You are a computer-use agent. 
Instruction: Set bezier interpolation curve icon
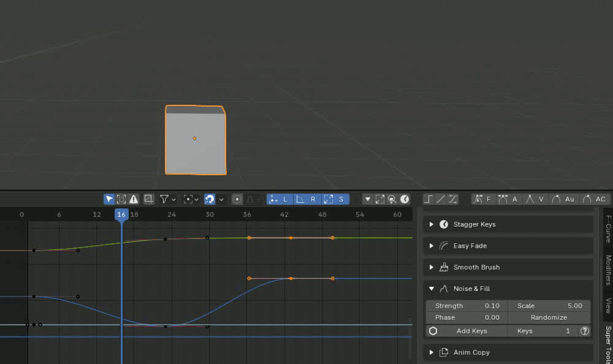click(453, 199)
